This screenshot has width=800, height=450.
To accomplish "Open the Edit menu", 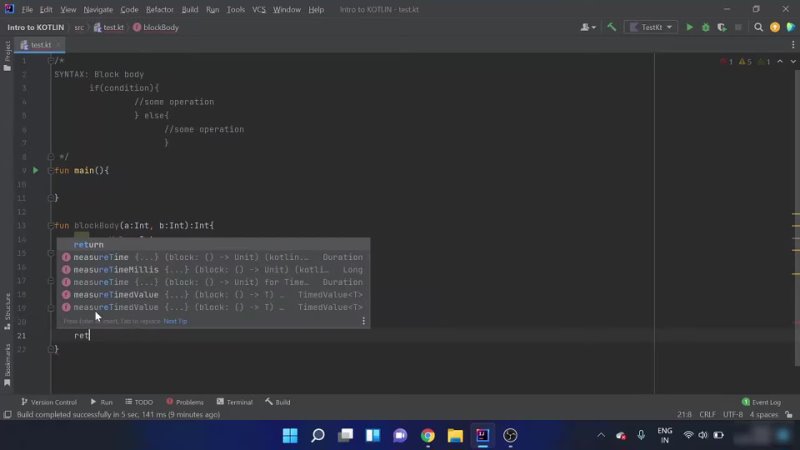I will [46, 10].
